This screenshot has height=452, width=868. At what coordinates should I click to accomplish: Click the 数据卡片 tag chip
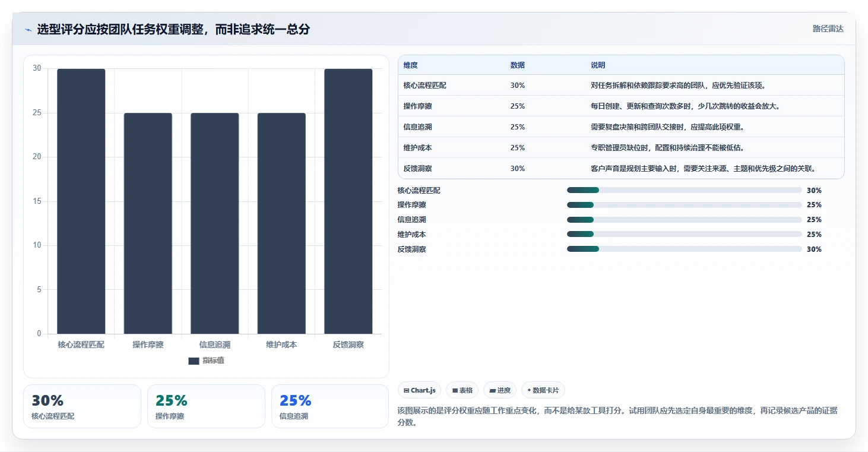pos(543,390)
